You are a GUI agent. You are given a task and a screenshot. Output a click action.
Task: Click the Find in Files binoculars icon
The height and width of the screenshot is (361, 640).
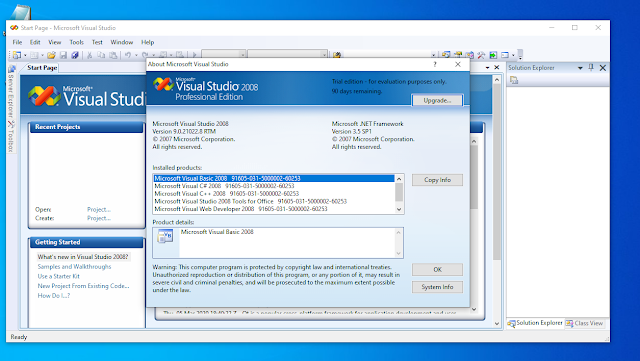337,55
